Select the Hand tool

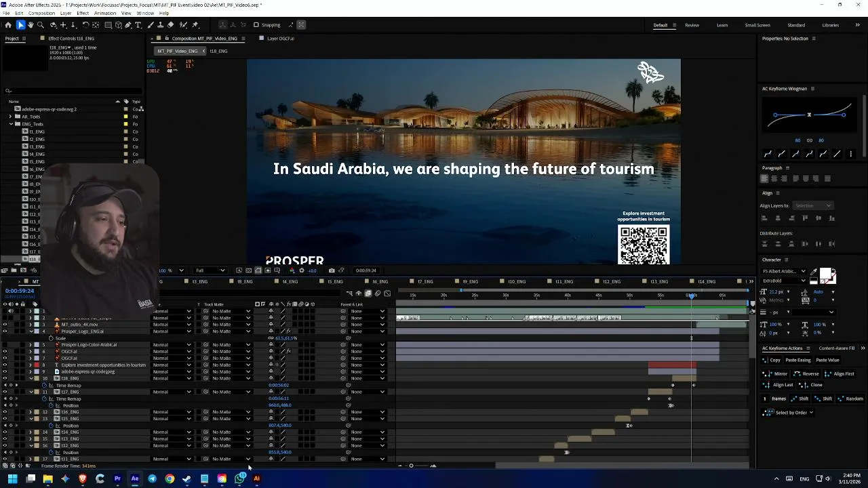click(x=31, y=25)
